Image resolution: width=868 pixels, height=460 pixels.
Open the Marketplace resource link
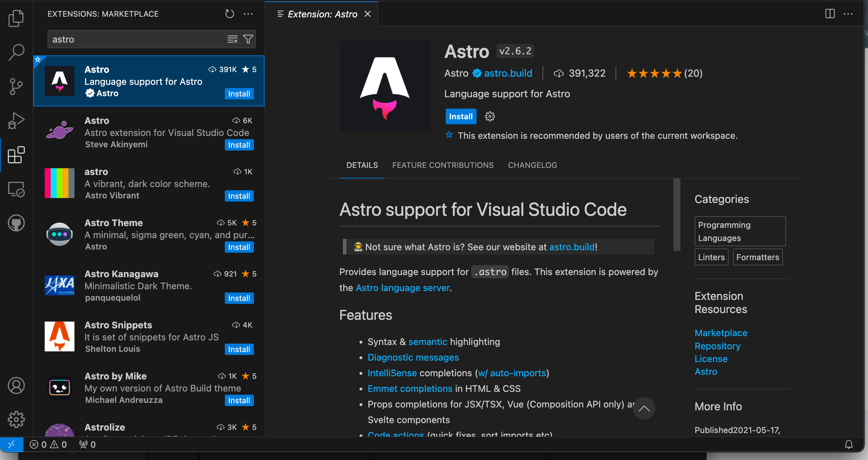721,333
